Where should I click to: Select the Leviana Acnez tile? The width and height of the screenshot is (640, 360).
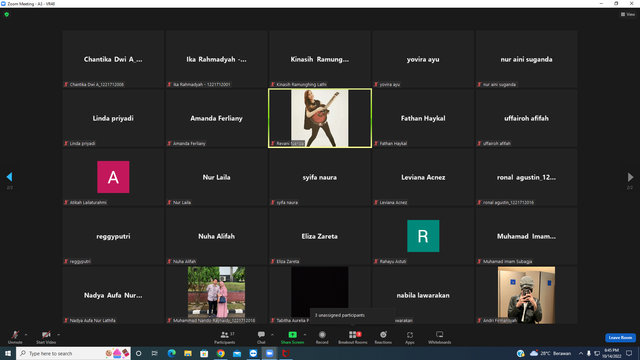423,177
